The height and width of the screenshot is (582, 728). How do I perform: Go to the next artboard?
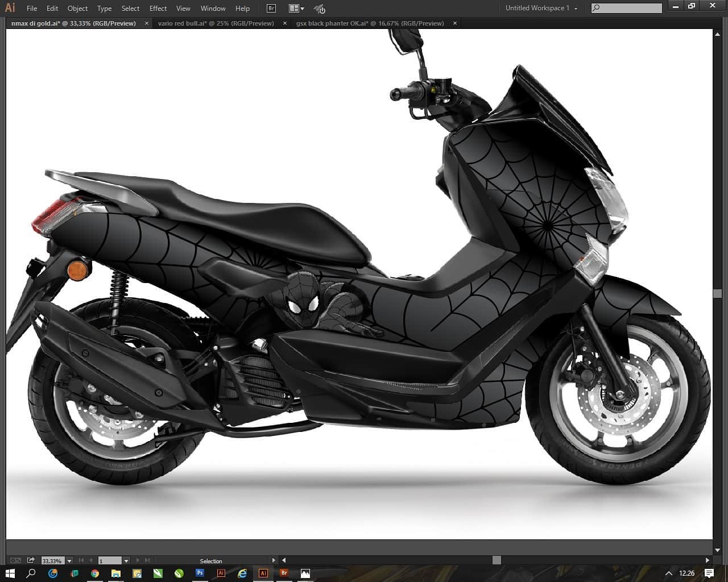138,560
